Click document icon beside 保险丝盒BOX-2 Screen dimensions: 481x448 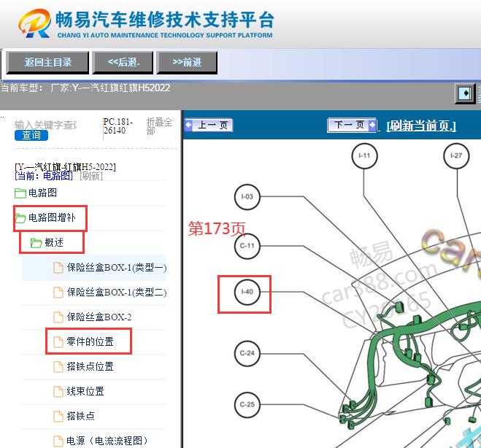pos(58,317)
